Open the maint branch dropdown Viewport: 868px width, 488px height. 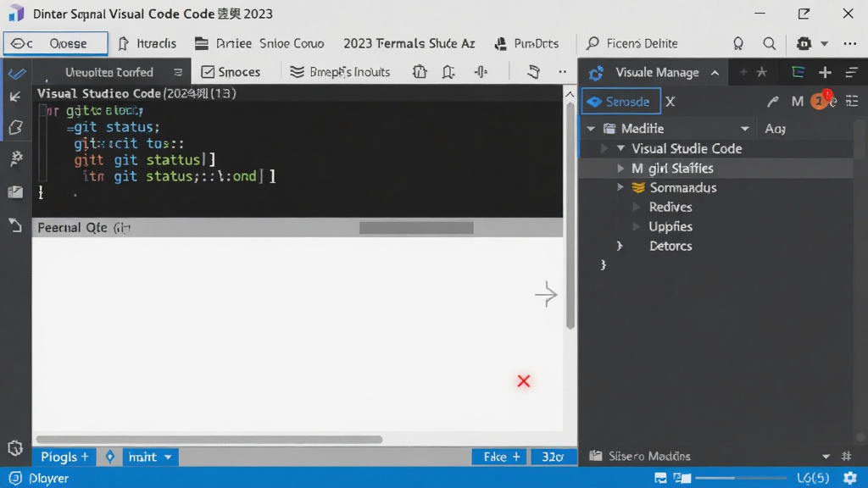pos(150,457)
